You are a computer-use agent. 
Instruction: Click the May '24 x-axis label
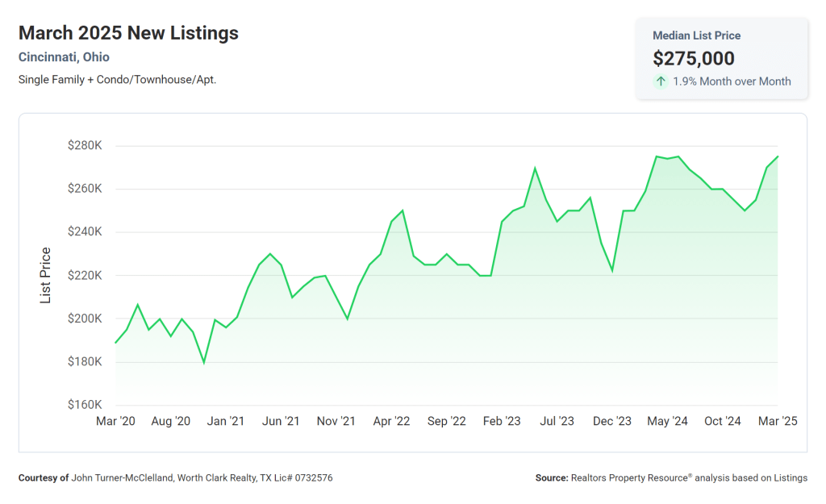pos(667,421)
